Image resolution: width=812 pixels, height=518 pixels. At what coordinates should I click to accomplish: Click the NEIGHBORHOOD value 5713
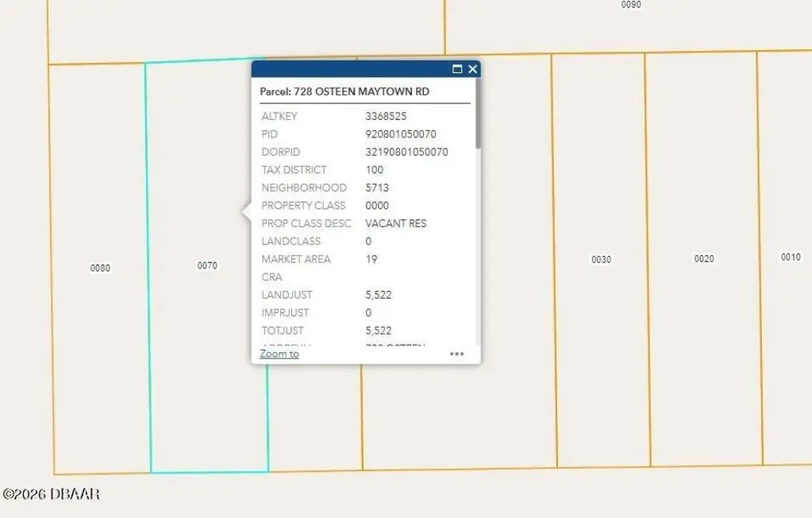point(377,187)
